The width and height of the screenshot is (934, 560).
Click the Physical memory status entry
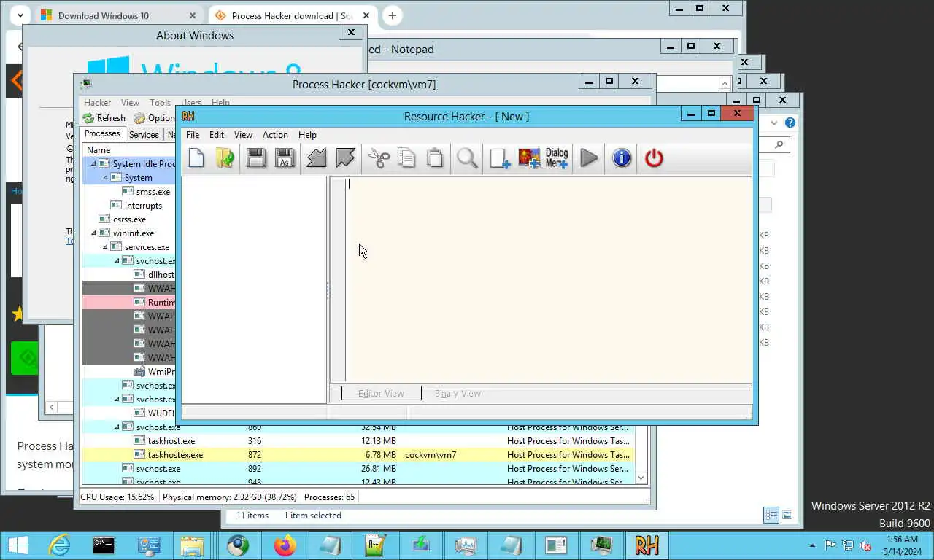(x=229, y=497)
